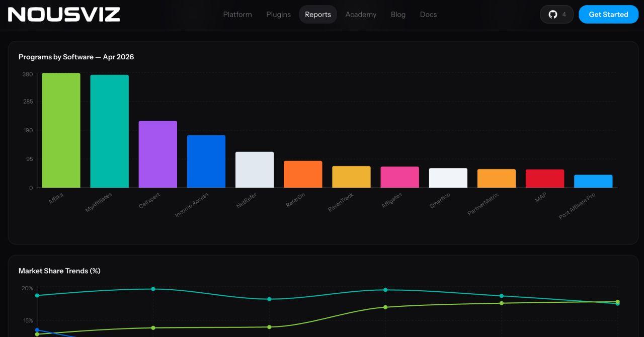
Task: Click the Blog navigation link
Action: (397, 14)
